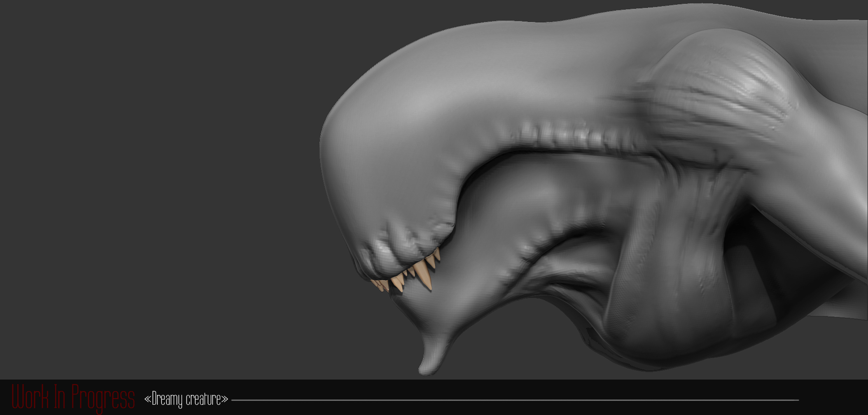868x415 pixels.
Task: Click the «Dreamy creature» title text
Action: [186, 399]
